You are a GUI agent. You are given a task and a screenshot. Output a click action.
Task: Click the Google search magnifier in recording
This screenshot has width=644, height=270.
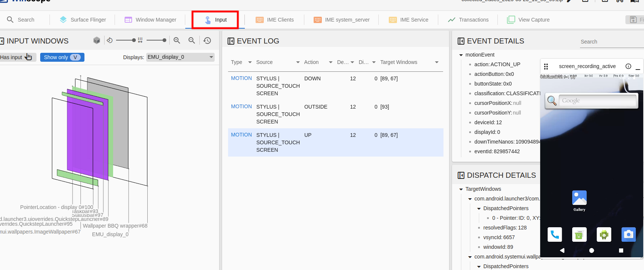pos(552,100)
